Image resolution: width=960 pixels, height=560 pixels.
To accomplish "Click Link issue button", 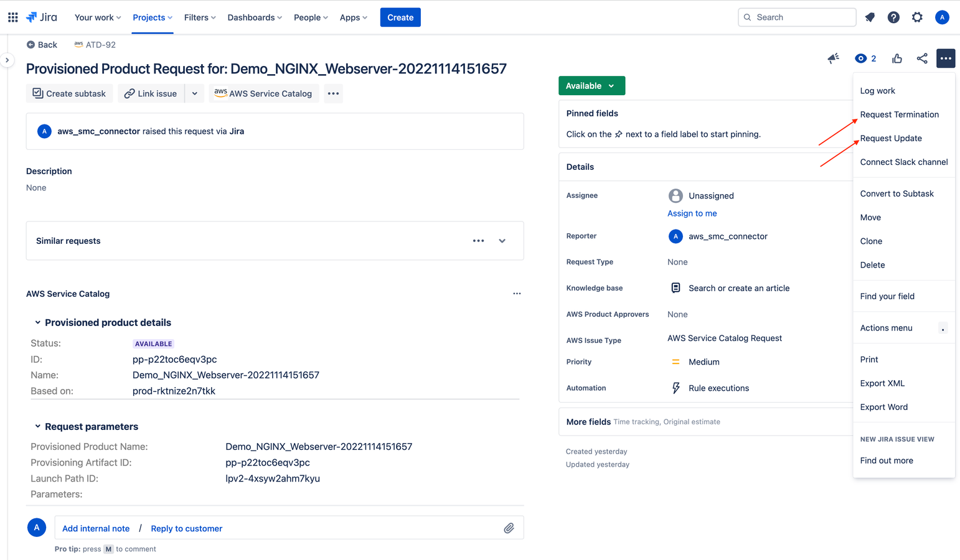I will coord(151,93).
